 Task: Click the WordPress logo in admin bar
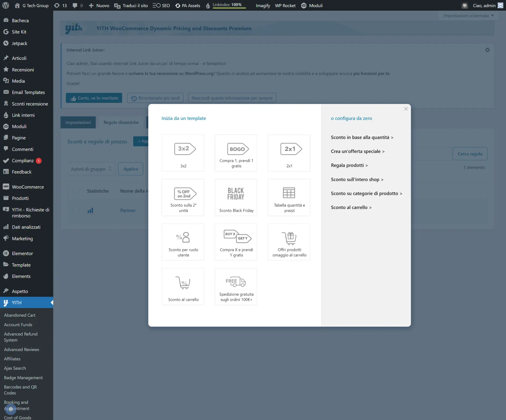(x=6, y=5)
